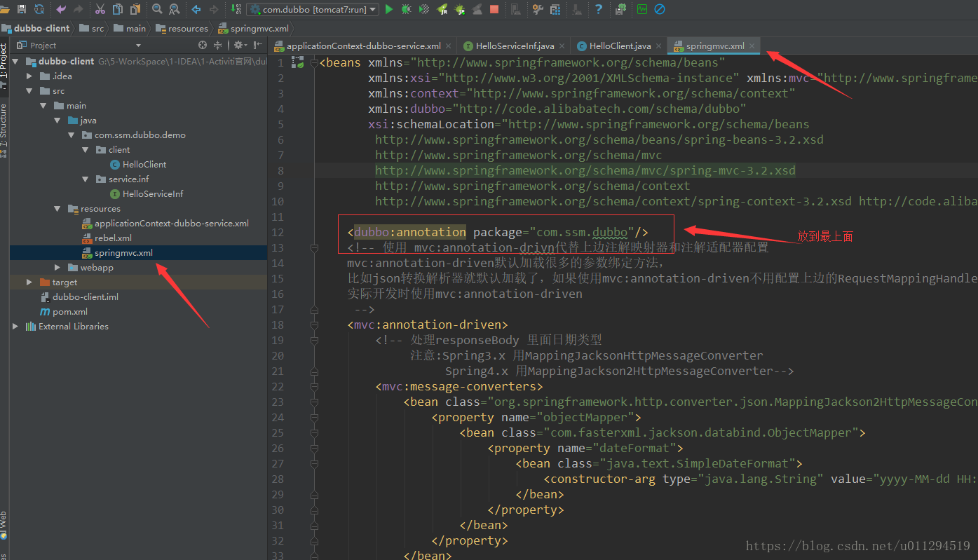
Task: Click the Make Project build icon
Action: pyautogui.click(x=235, y=9)
